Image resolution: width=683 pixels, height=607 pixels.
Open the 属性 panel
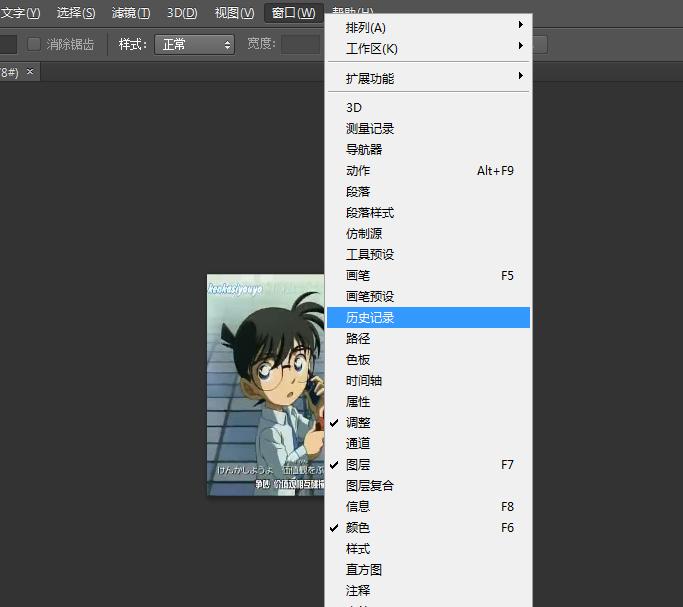429,401
